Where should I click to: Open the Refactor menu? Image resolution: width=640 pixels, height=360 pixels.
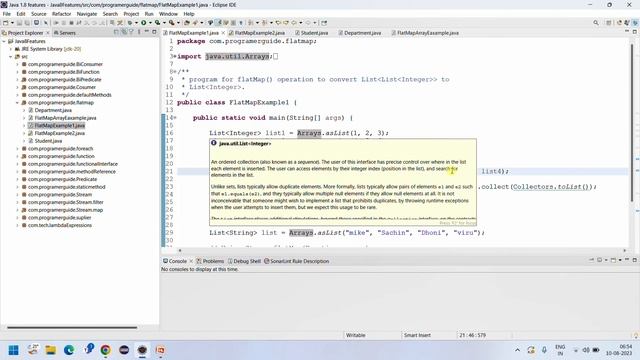click(62, 14)
